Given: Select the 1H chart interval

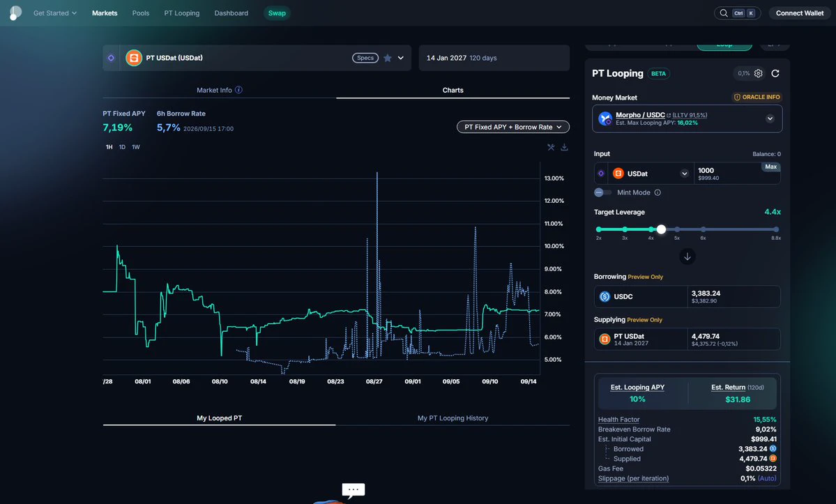Looking at the screenshot, I should [x=109, y=147].
